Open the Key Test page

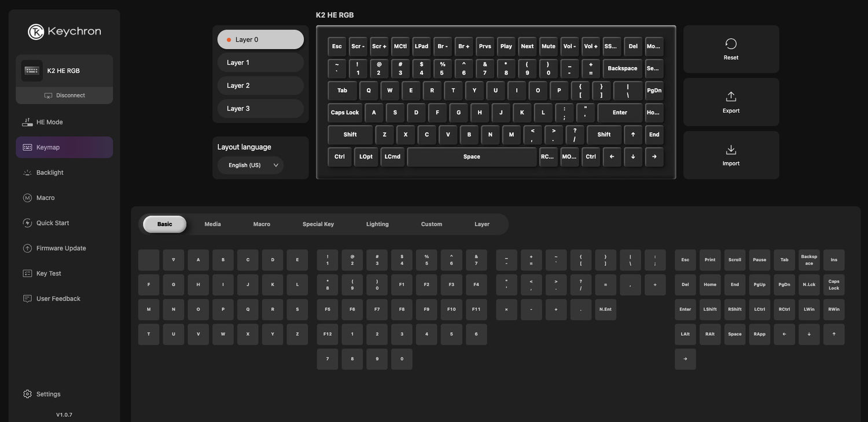(49, 273)
